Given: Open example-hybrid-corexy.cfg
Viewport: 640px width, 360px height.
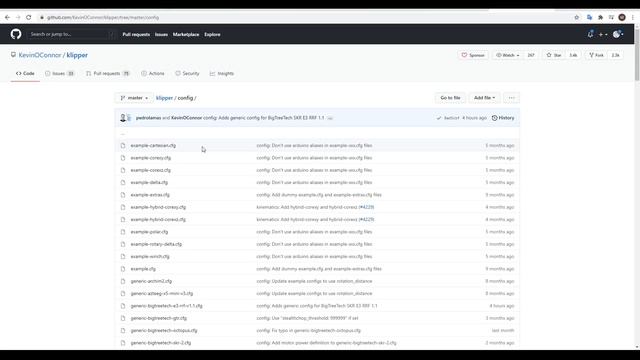Looking at the screenshot, I should pyautogui.click(x=158, y=207).
